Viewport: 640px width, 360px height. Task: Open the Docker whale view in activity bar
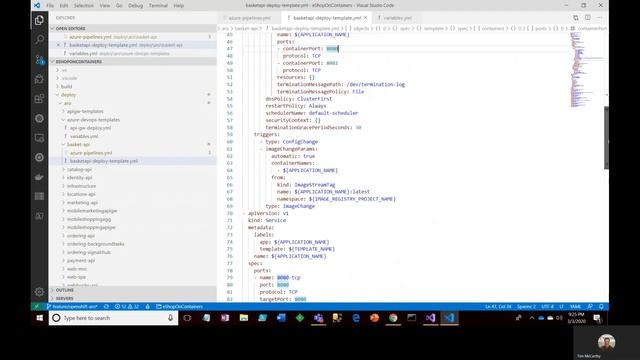pyautogui.click(x=39, y=177)
